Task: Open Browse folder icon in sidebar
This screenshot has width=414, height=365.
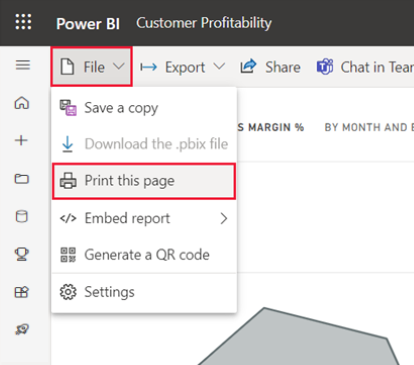Action: click(22, 179)
